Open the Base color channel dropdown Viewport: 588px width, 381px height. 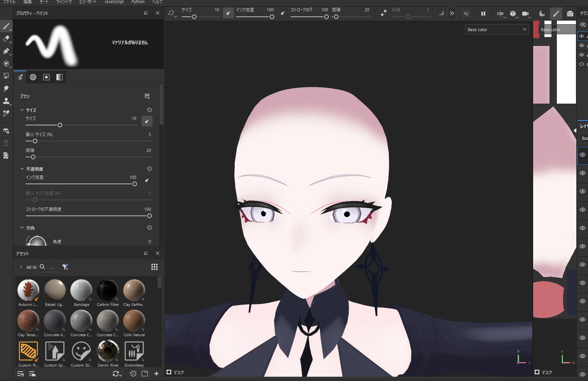point(497,29)
